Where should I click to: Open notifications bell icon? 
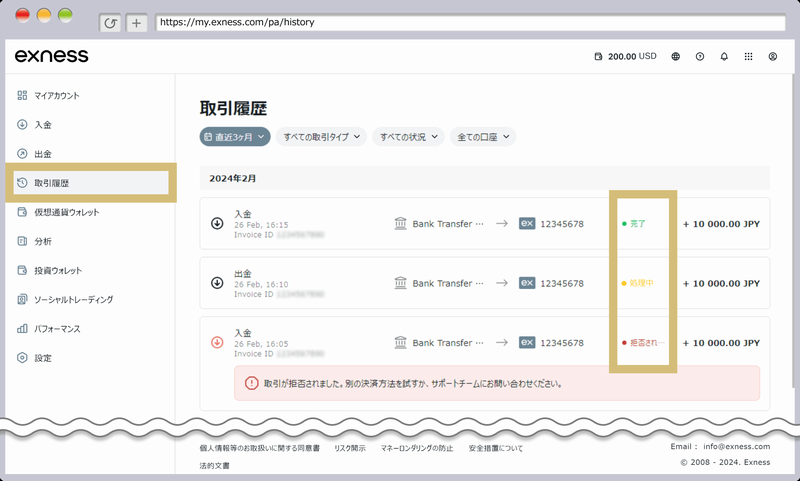[x=724, y=57]
